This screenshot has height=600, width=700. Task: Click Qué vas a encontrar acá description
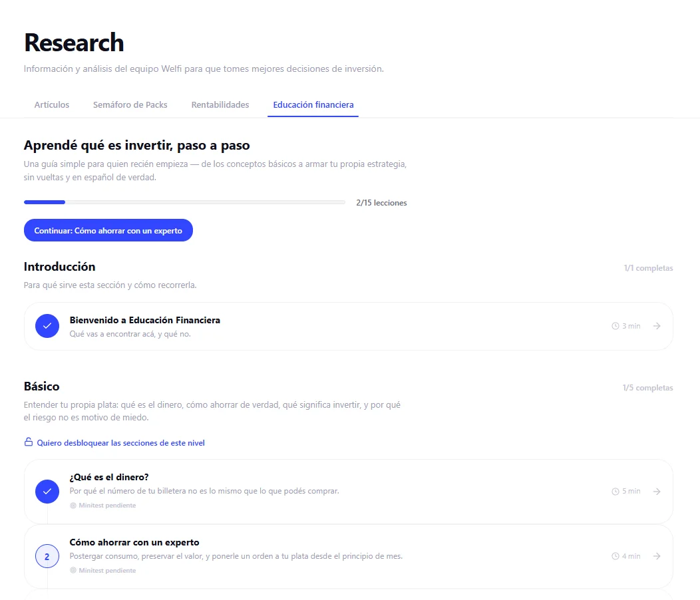130,334
